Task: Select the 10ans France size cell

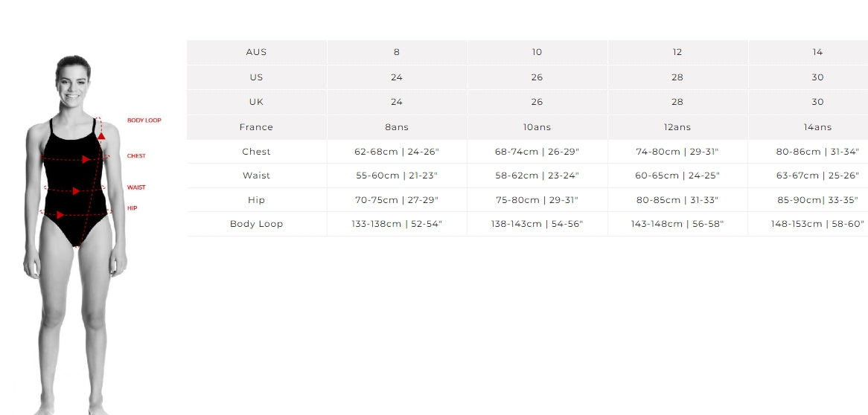Action: point(537,126)
